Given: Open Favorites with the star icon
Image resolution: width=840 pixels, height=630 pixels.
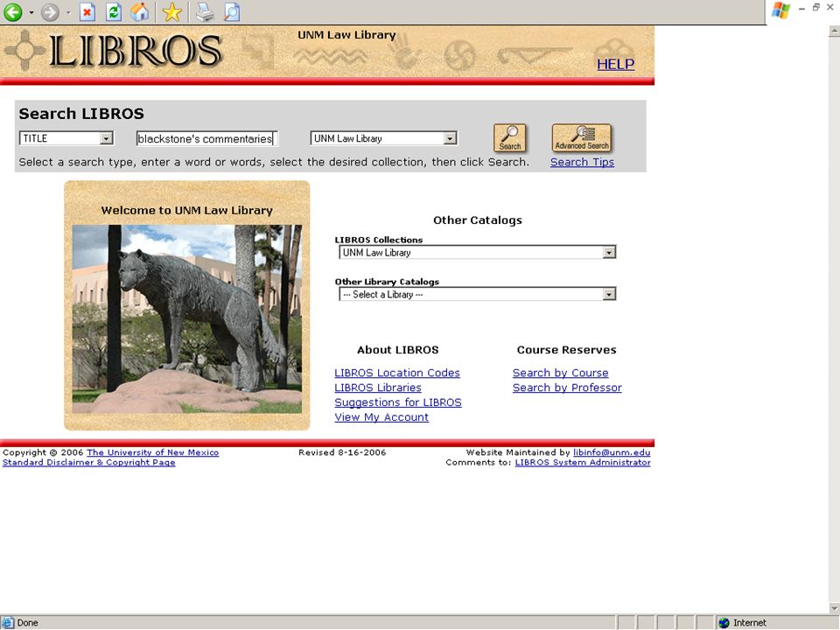Looking at the screenshot, I should click(172, 11).
